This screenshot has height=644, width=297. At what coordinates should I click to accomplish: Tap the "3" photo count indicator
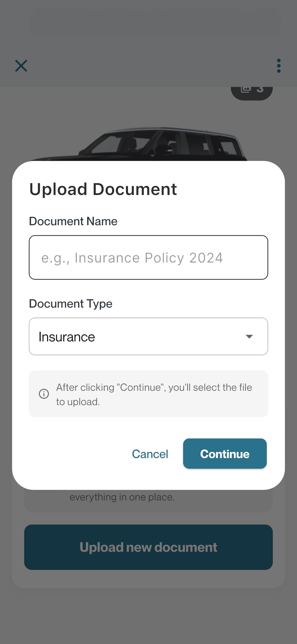(261, 89)
